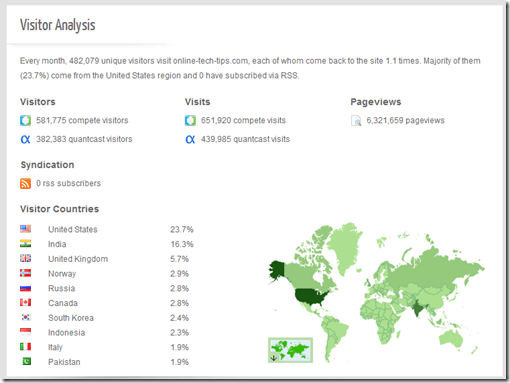Click the '0 rss subscribers' text
This screenshot has width=510, height=383.
click(x=68, y=183)
